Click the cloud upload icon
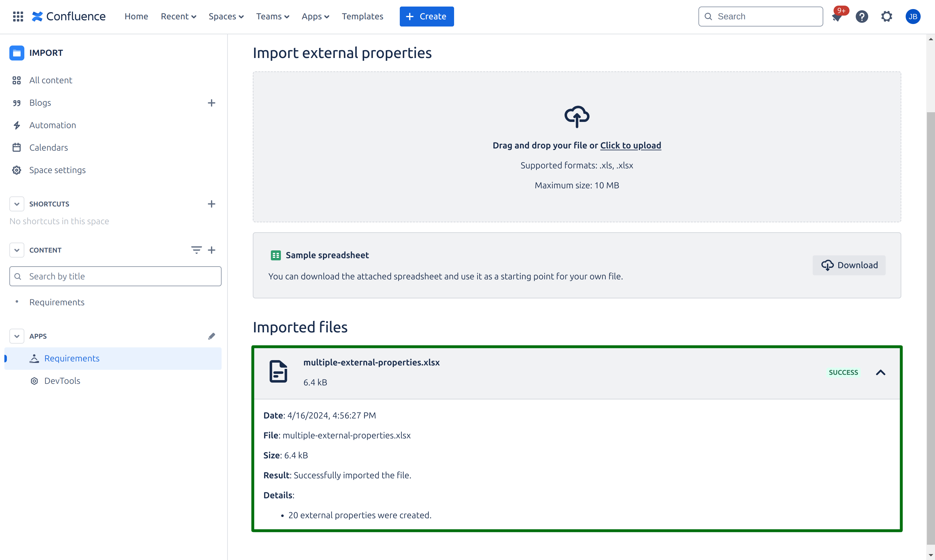This screenshot has width=935, height=560. [577, 116]
